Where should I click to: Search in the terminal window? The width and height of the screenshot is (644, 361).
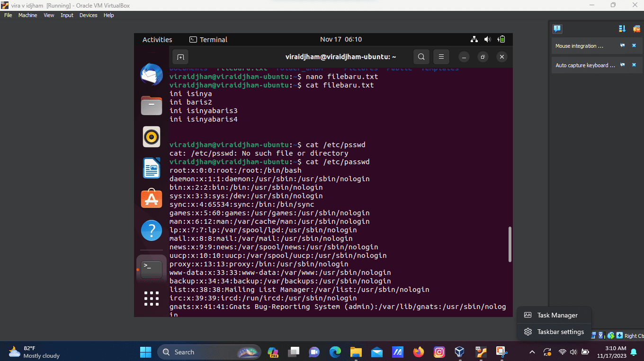click(x=421, y=57)
